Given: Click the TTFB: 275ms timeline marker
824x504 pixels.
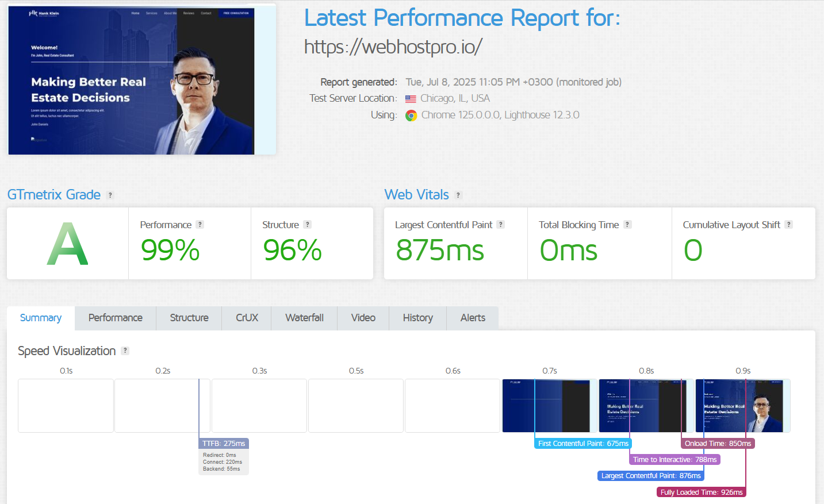Looking at the screenshot, I should click(224, 444).
